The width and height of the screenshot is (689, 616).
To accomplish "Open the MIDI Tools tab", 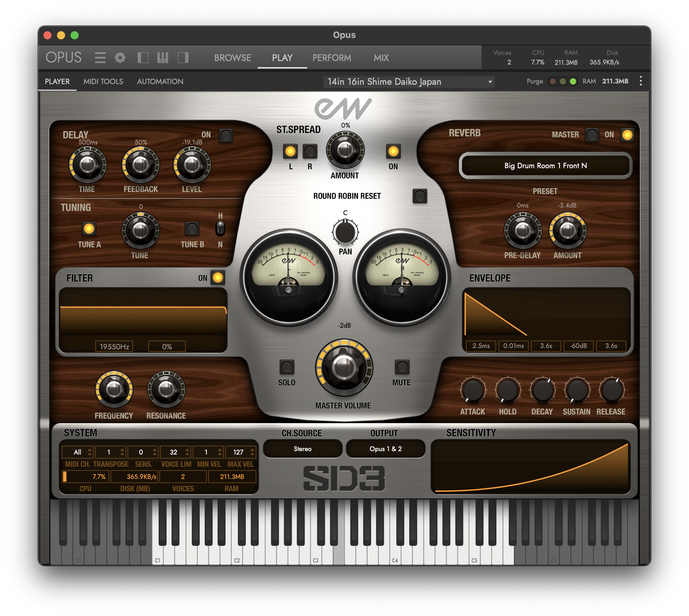I will [x=103, y=81].
